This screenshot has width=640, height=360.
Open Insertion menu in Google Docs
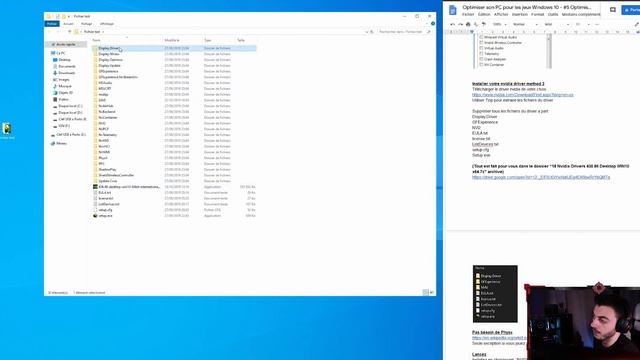(x=520, y=14)
